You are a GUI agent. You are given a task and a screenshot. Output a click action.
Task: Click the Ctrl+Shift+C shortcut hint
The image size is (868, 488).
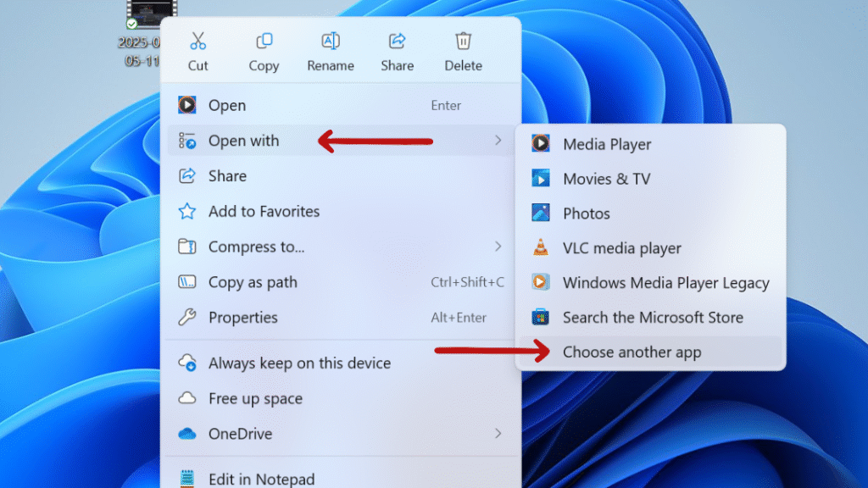[467, 282]
